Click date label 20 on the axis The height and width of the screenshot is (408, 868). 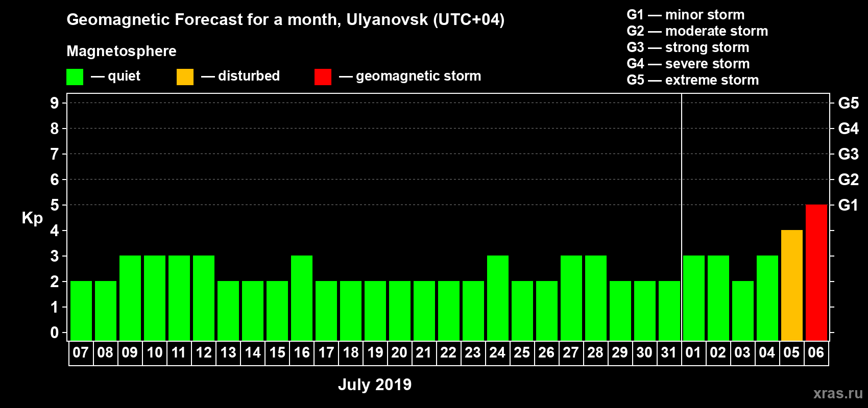(399, 353)
